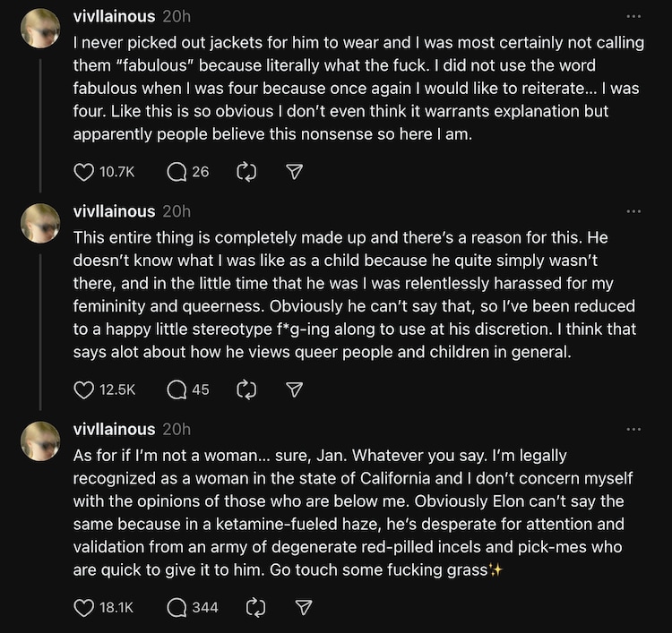Repost the first post about jackets
Viewport: 672px width, 633px height.
pyautogui.click(x=246, y=171)
